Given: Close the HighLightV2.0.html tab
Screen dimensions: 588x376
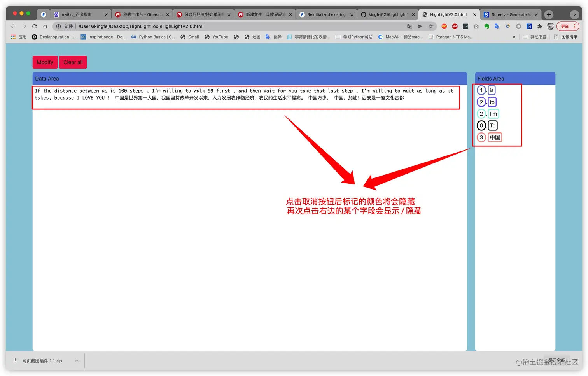Looking at the screenshot, I should click(x=475, y=14).
